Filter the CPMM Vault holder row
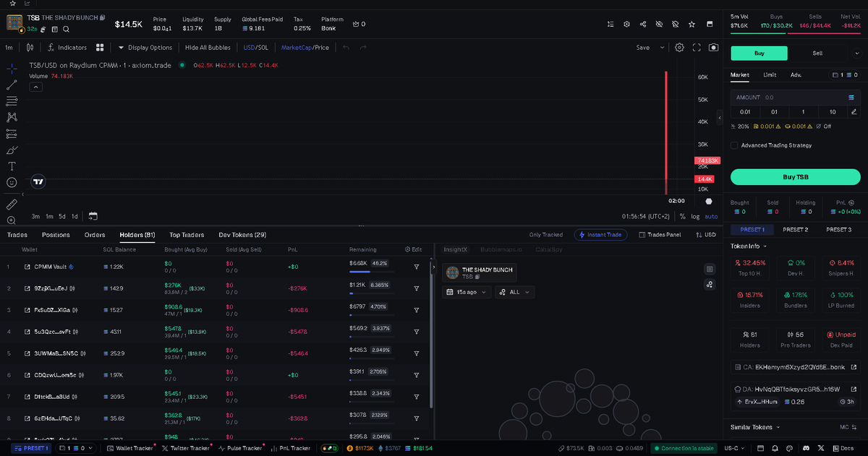 point(417,267)
